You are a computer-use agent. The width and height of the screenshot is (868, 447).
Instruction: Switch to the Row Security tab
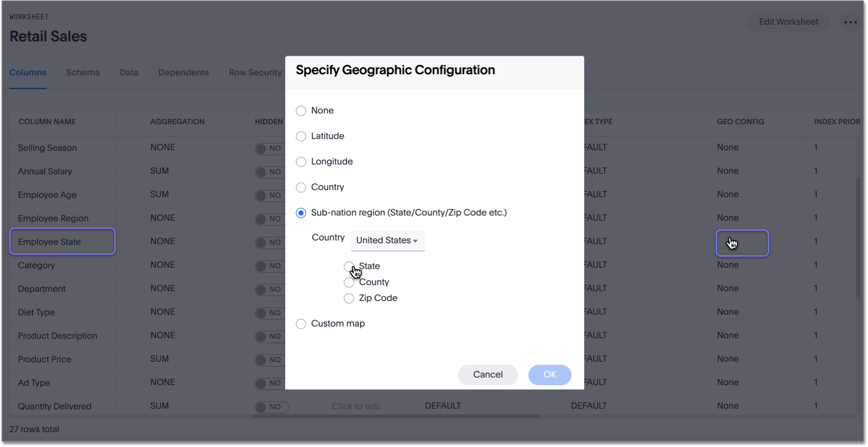pyautogui.click(x=255, y=72)
